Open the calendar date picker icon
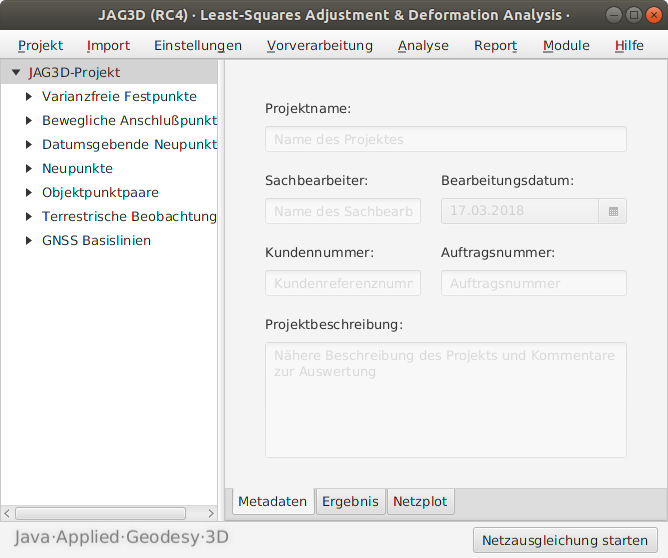 pos(613,211)
